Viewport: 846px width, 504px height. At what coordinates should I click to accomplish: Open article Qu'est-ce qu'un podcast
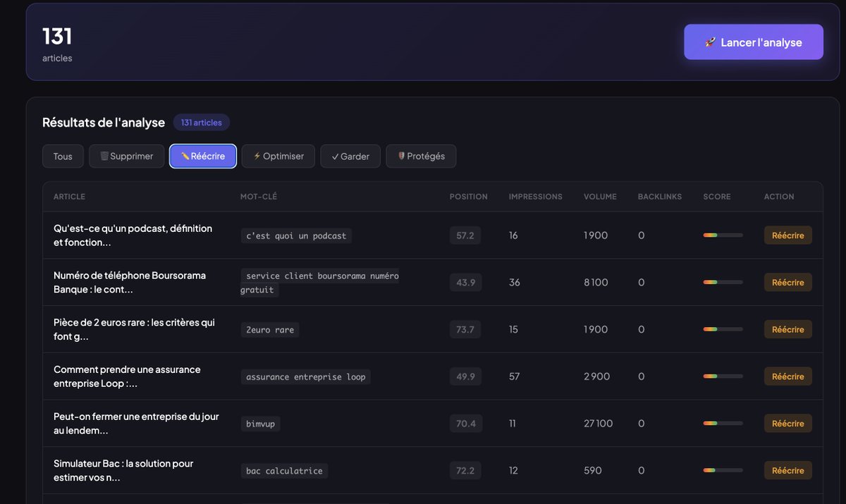pos(133,235)
